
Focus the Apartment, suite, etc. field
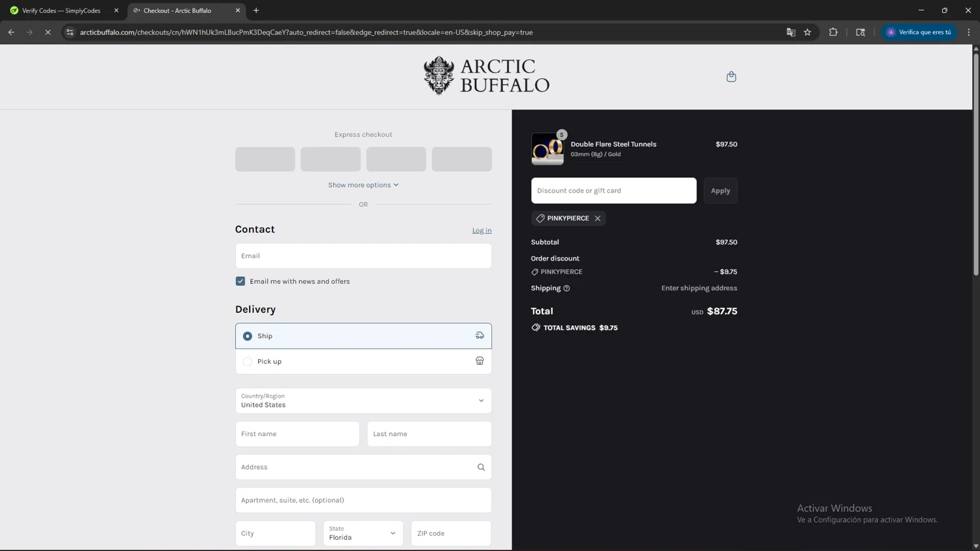pos(363,500)
